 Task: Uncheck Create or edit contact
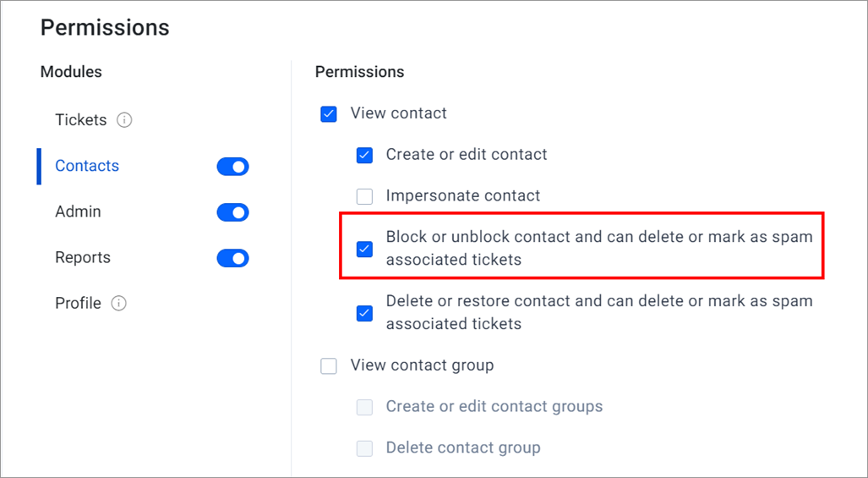tap(364, 155)
